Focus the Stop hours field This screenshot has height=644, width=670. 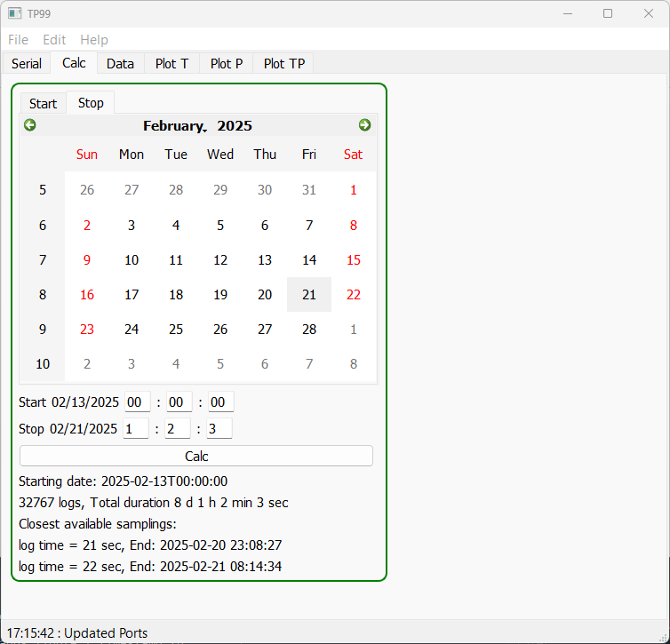(x=136, y=428)
